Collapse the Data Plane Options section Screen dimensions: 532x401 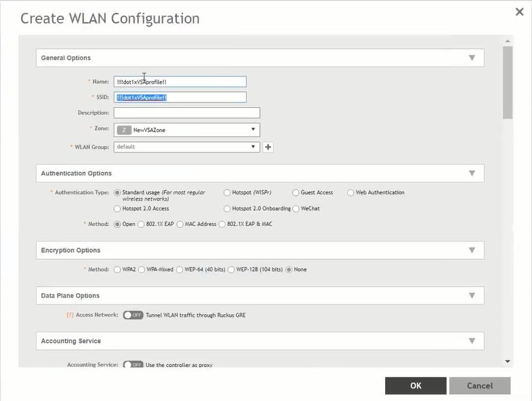click(471, 296)
